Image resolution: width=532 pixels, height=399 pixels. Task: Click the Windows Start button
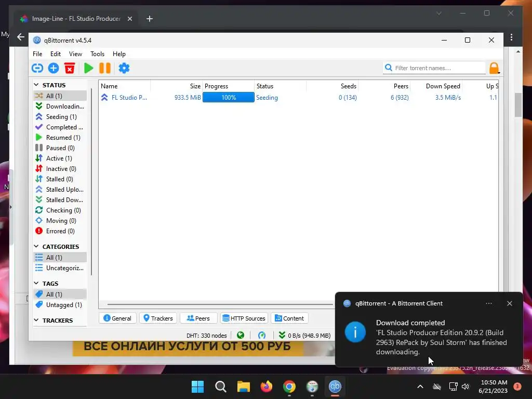[197, 387]
